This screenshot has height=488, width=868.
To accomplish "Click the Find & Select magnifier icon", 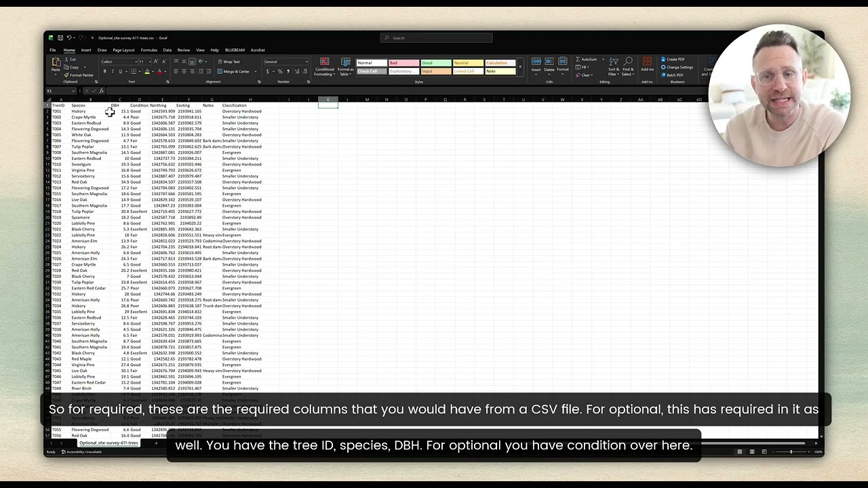I will [x=629, y=61].
